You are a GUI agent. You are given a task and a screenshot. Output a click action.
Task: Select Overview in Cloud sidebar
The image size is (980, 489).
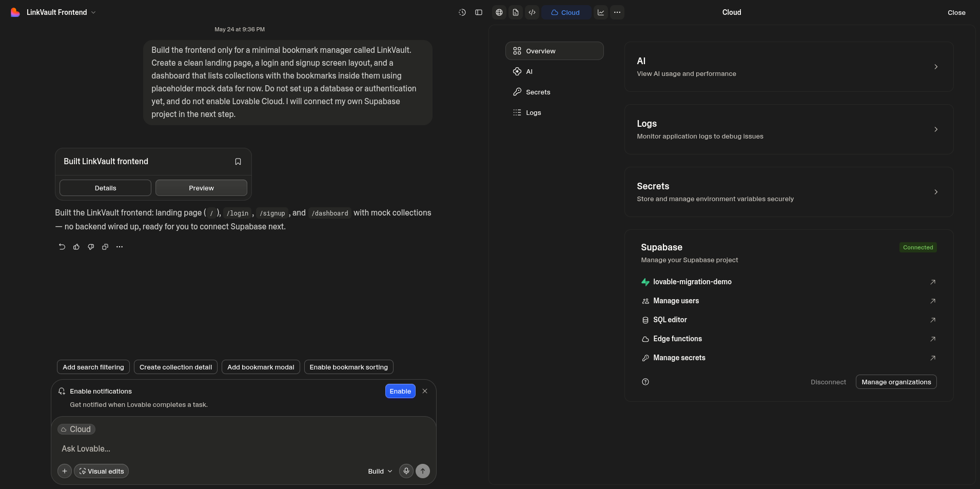555,51
